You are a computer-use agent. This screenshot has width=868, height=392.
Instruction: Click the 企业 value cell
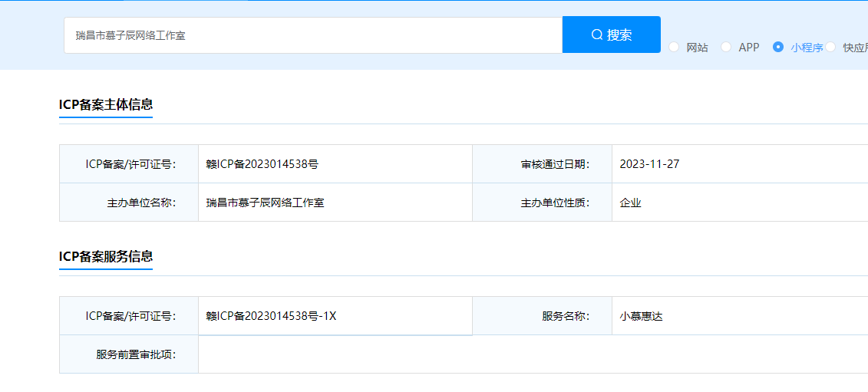pyautogui.click(x=740, y=202)
